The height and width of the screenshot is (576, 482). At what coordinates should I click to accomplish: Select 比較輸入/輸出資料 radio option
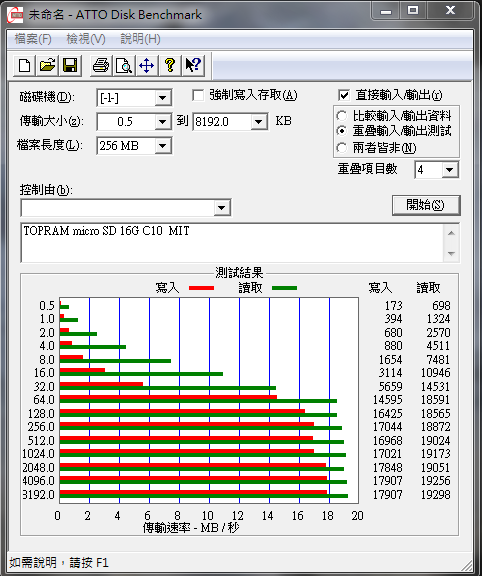tap(342, 116)
